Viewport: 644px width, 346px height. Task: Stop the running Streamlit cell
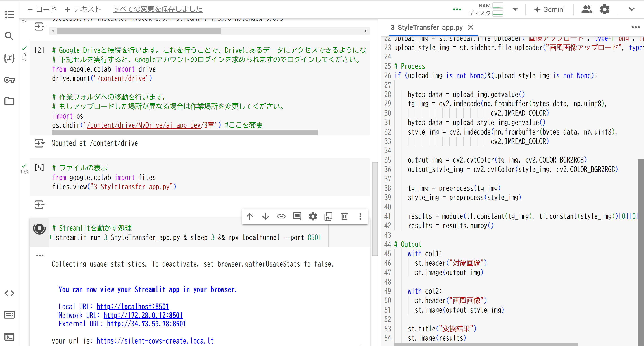tap(39, 228)
